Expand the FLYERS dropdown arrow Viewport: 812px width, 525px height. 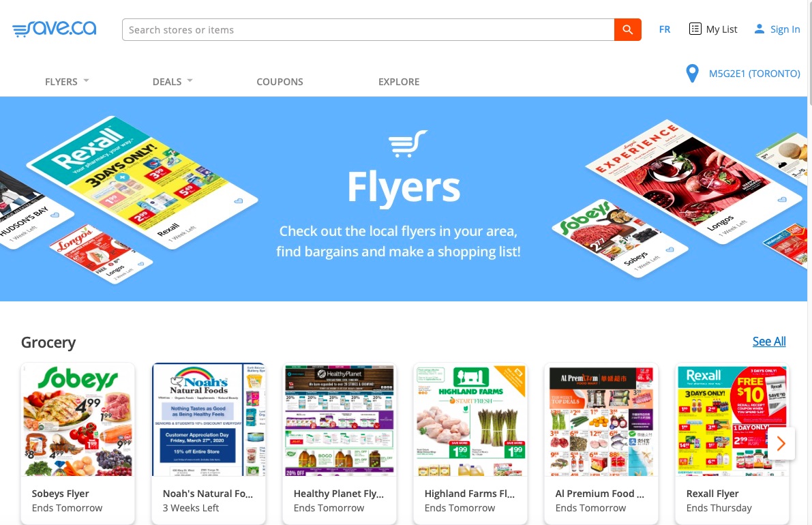[87, 80]
